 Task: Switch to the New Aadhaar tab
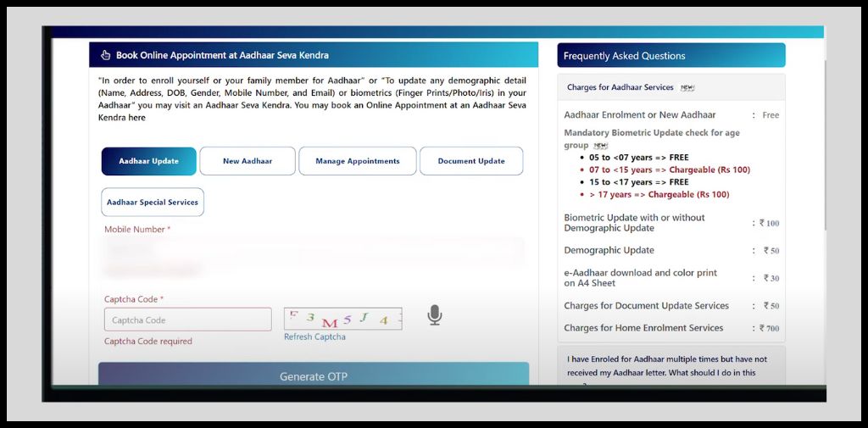click(x=248, y=161)
